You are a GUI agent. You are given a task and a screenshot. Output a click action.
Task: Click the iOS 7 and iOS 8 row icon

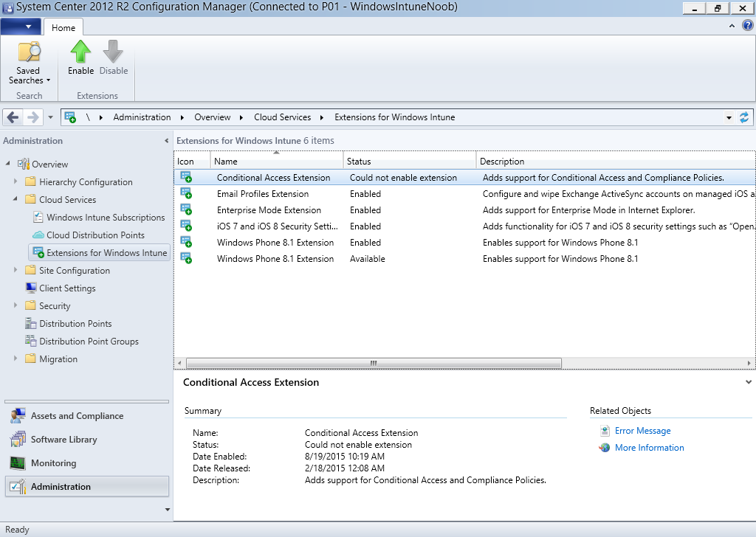(x=186, y=226)
